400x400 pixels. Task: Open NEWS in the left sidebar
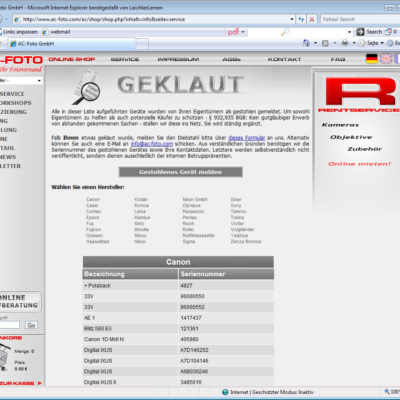pyautogui.click(x=8, y=157)
